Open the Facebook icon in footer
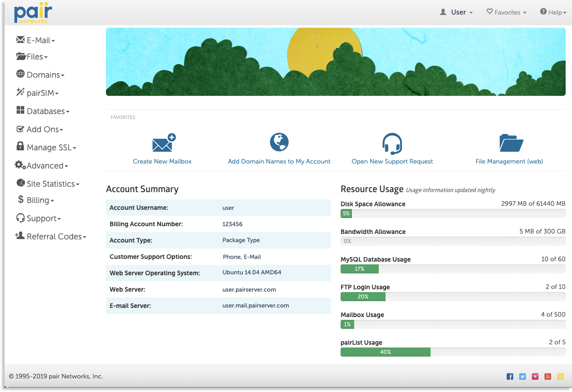 click(x=510, y=377)
